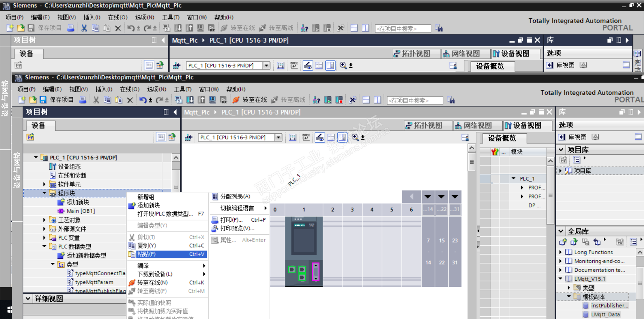
Task: Open the 帮助(H) menu in the background window
Action: (x=224, y=17)
